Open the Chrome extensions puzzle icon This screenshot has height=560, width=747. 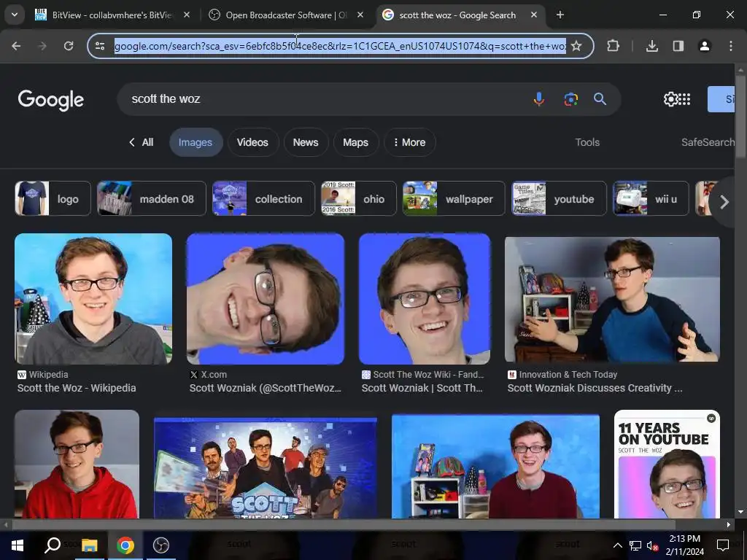(x=613, y=46)
